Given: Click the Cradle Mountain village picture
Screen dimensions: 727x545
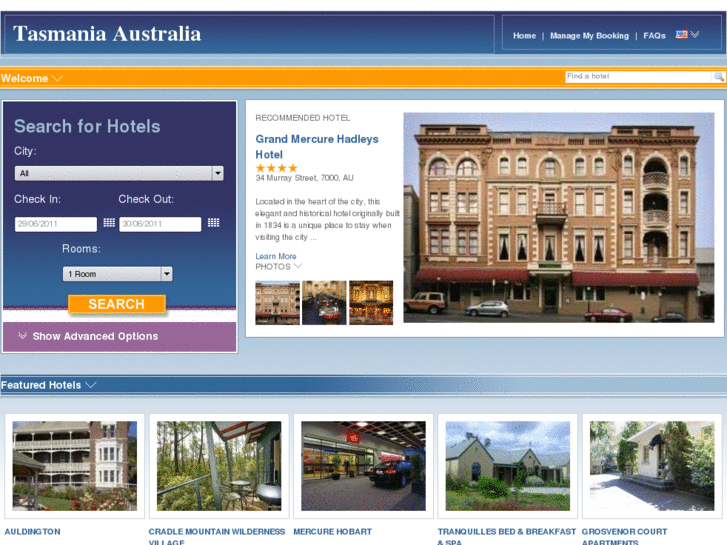Looking at the screenshot, I should click(x=219, y=466).
